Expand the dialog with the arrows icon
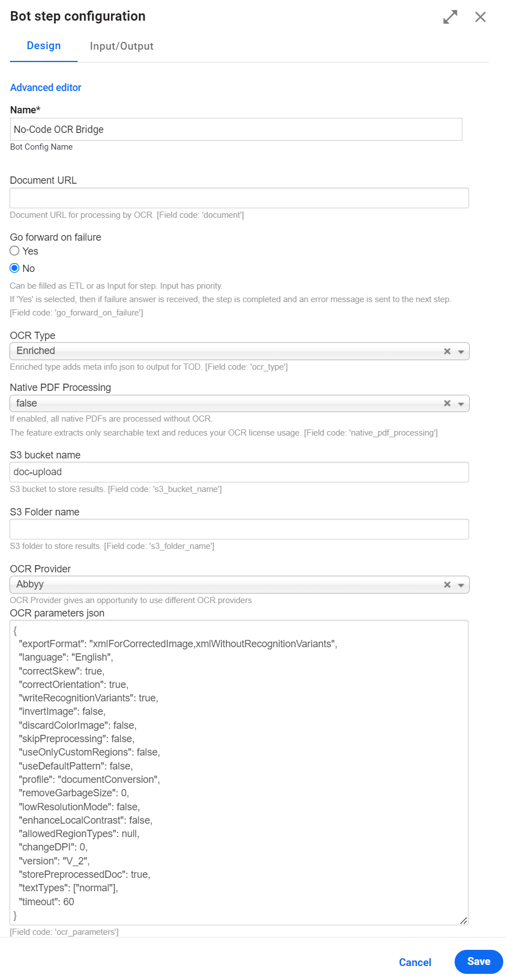Image resolution: width=506 pixels, height=980 pixels. [450, 17]
